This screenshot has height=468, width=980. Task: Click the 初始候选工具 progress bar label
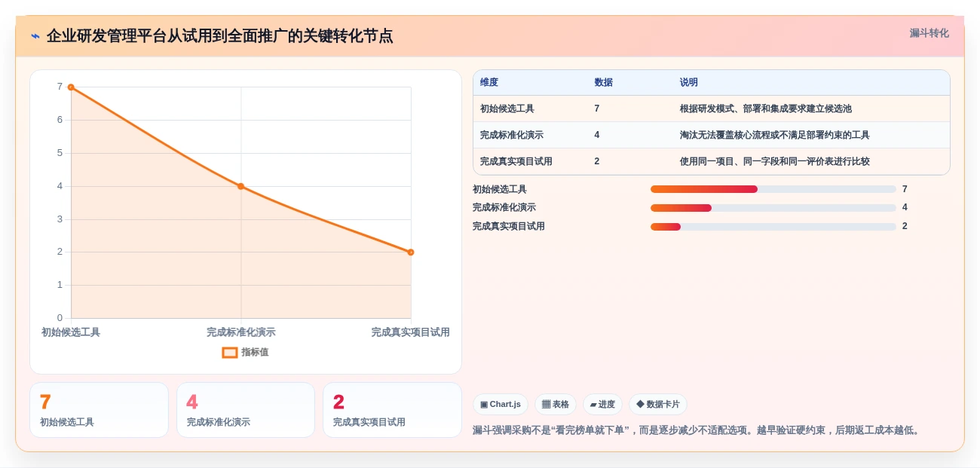point(500,189)
